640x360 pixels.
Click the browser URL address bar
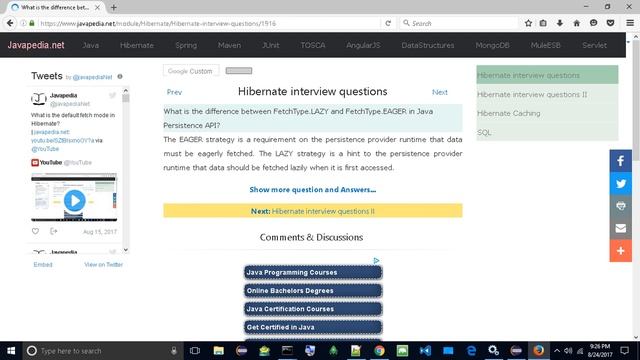208,23
